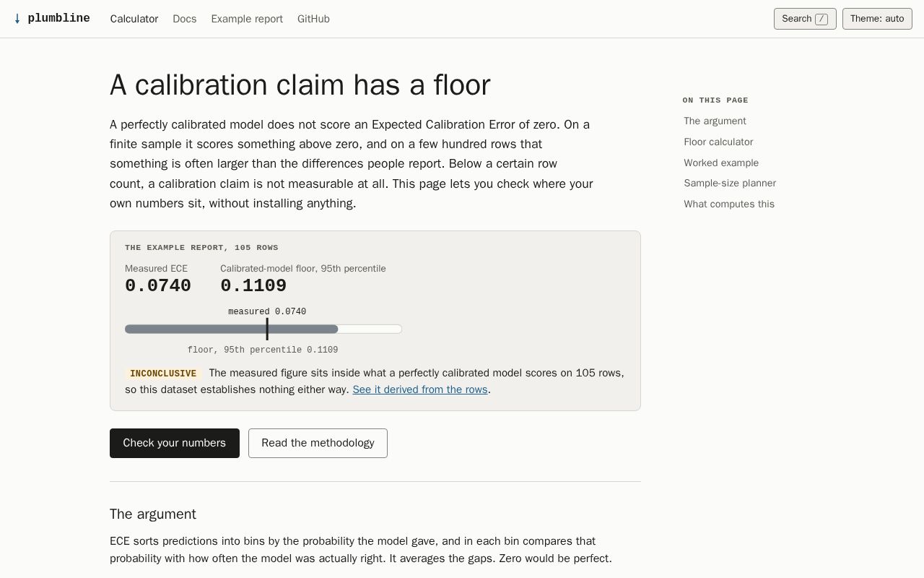This screenshot has width=924, height=578.
Task: Click the 'ON THIS PAGE' sidebar heading
Action: pyautogui.click(x=715, y=100)
